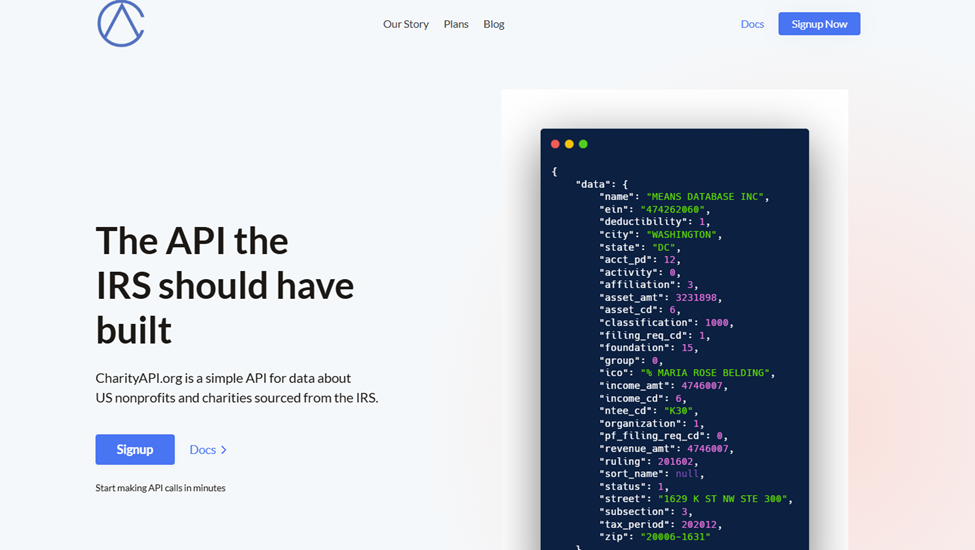
Task: Click the zip value "20006-1631"
Action: pos(675,537)
